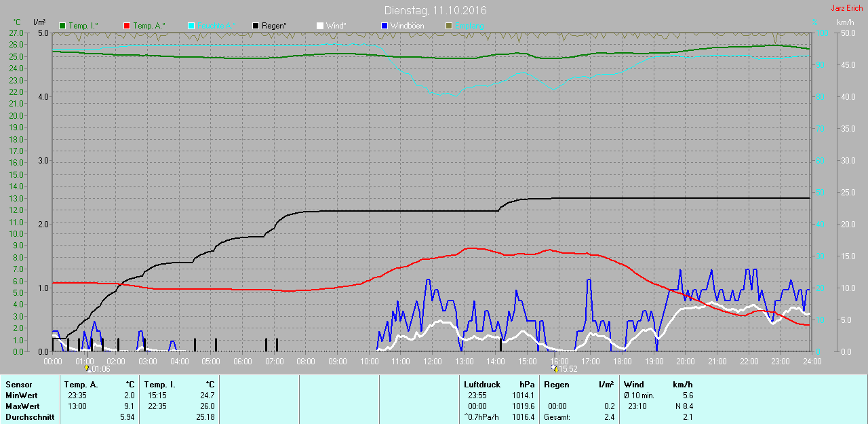Click the 12:00 time axis label
The image size is (868, 424).
click(x=432, y=362)
